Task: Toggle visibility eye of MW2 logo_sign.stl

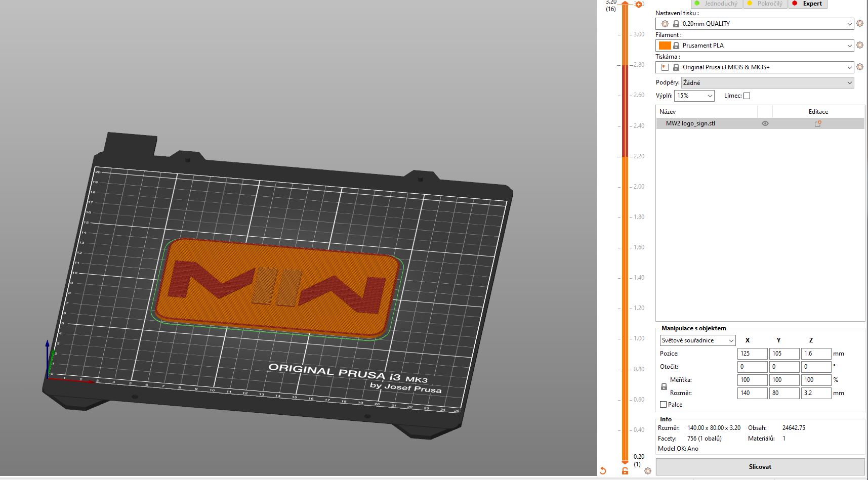Action: (x=765, y=123)
